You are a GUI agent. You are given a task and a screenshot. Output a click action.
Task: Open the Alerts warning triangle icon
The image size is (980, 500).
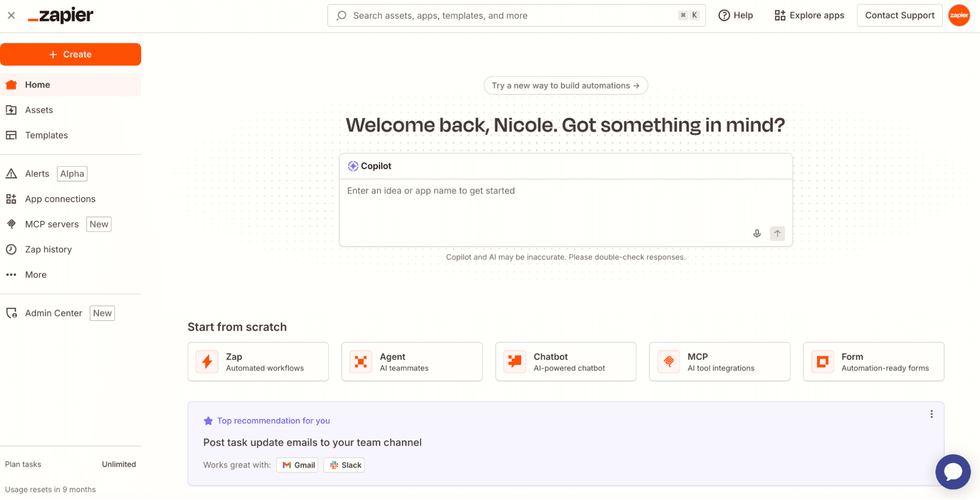pos(11,174)
